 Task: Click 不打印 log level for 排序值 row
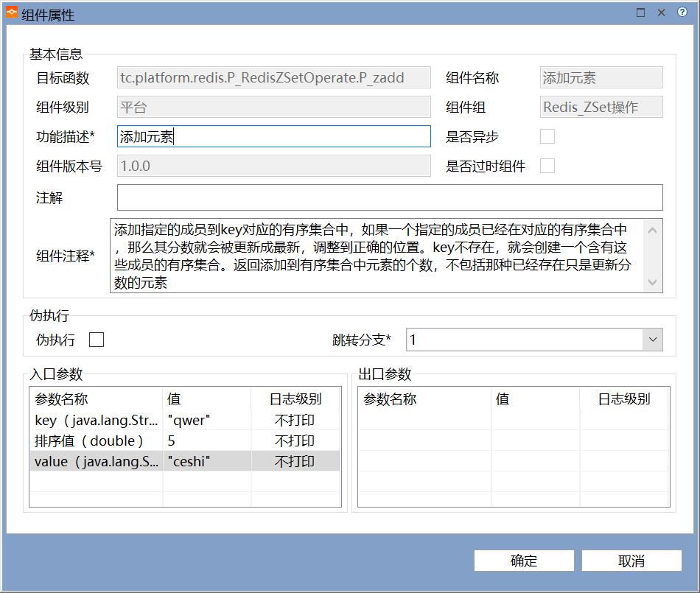coord(295,441)
